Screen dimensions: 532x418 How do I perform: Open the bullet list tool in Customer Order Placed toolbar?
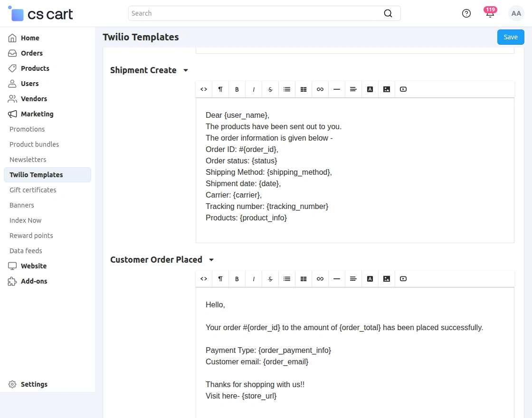click(287, 279)
